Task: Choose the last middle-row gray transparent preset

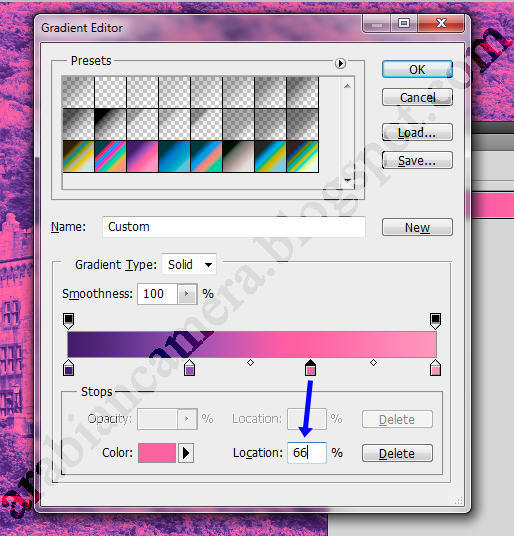Action: click(x=302, y=124)
